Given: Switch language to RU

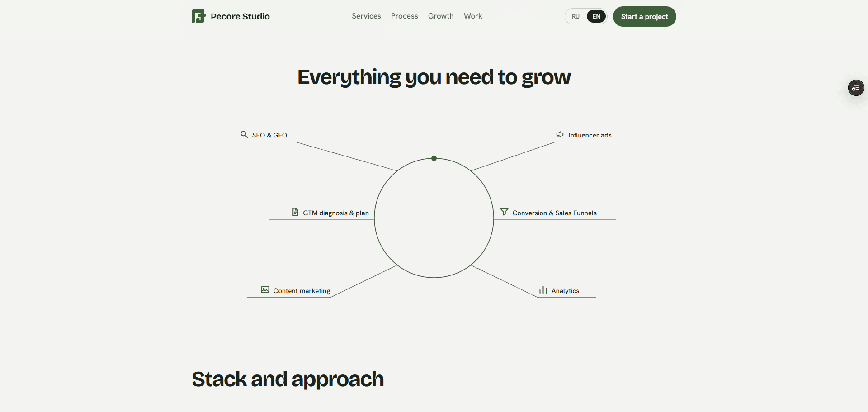Looking at the screenshot, I should (x=576, y=16).
